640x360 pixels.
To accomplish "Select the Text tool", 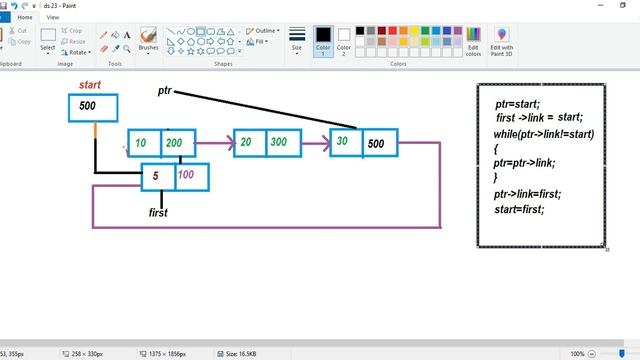I will (x=127, y=35).
